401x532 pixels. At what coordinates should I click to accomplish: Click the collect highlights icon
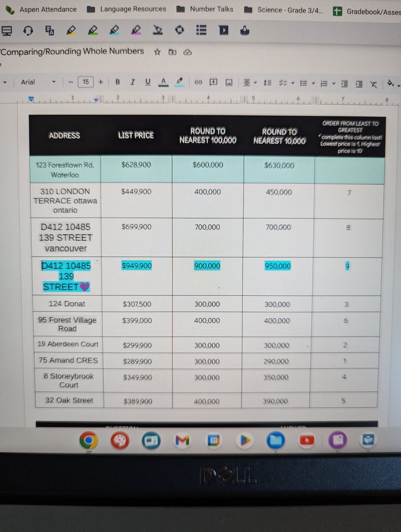[180, 30]
